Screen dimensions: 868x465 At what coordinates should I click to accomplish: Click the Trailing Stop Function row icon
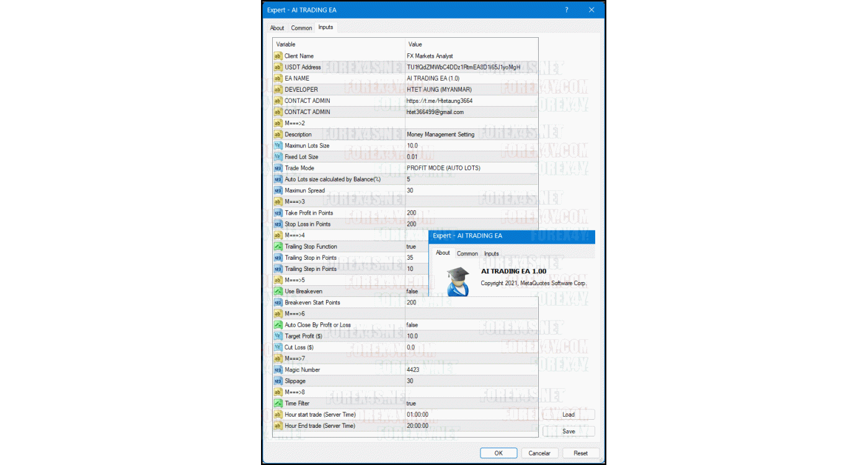tap(278, 247)
